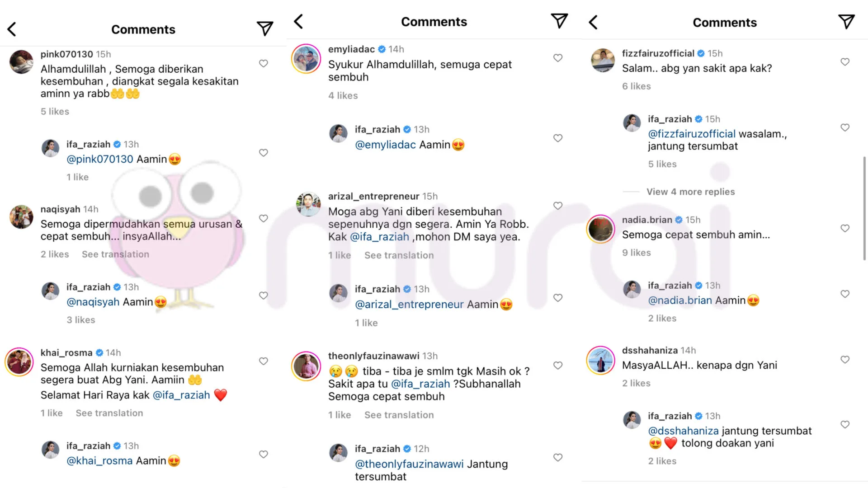This screenshot has width=868, height=488.
Task: Like the nadia.brian comment
Action: pyautogui.click(x=845, y=228)
